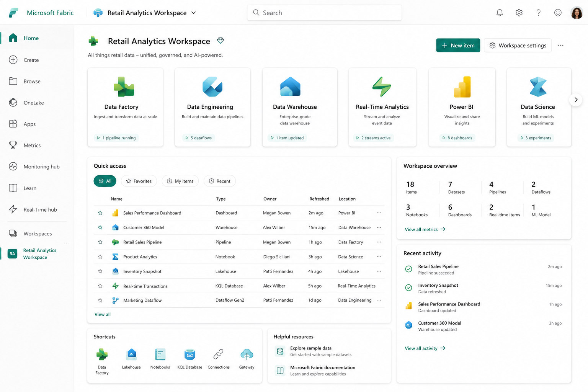
Task: Click View all activity link
Action: click(x=425, y=348)
